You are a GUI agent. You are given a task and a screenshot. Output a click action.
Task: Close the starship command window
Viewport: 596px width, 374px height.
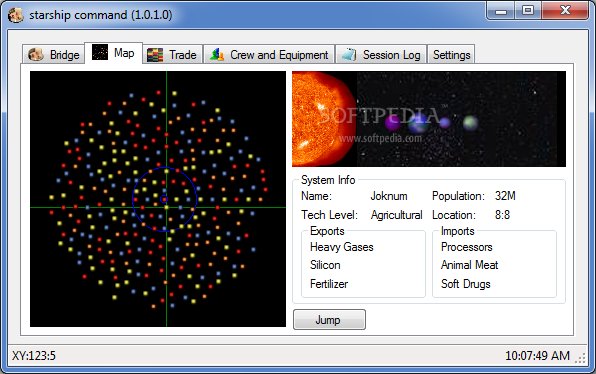click(565, 11)
